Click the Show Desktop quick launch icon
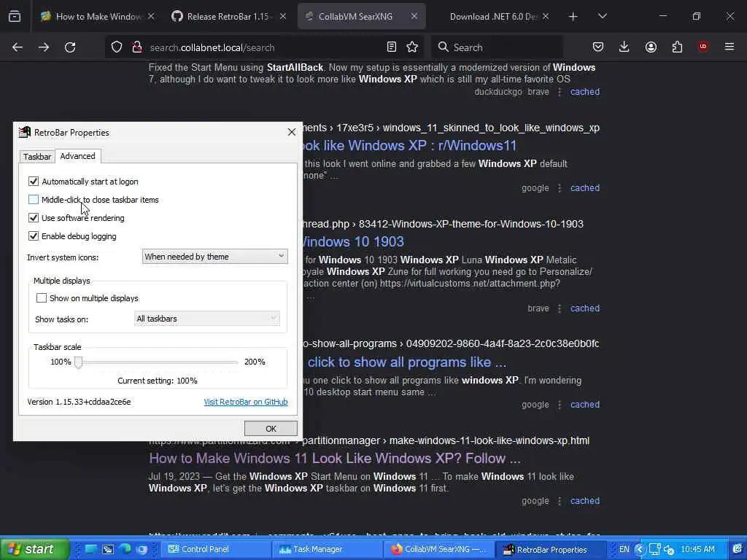Screen dimensions: 747x560 pyautogui.click(x=91, y=549)
